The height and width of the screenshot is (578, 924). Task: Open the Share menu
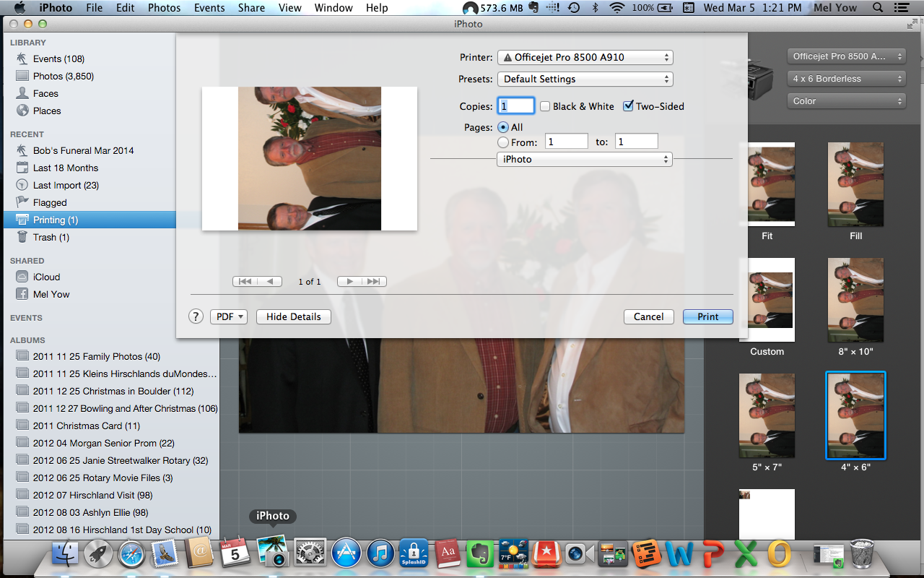point(251,8)
